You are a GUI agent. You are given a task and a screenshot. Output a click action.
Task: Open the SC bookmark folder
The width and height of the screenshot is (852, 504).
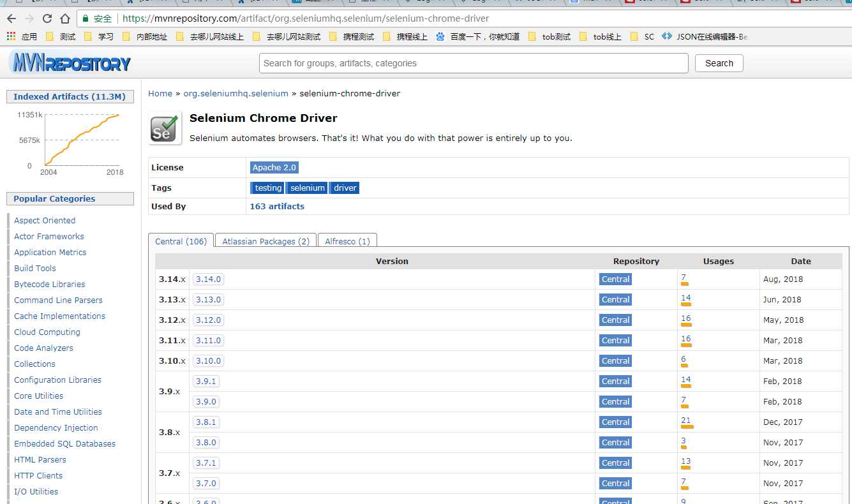643,36
